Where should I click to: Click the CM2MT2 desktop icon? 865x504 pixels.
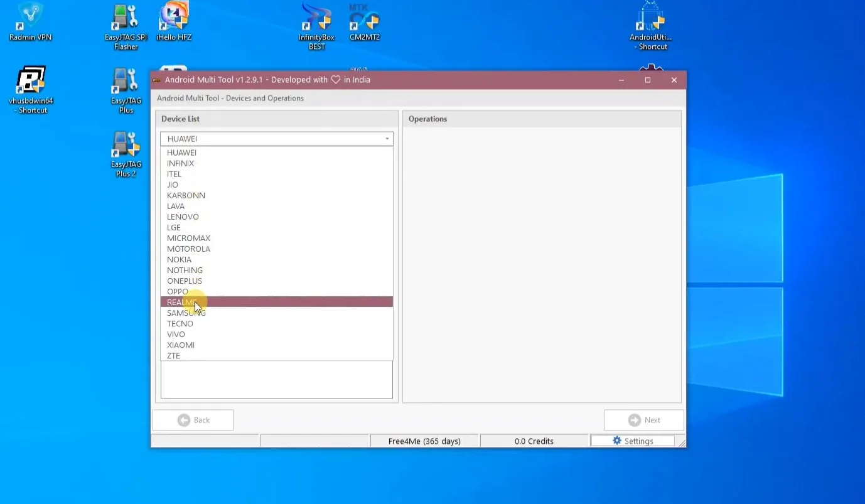[x=365, y=22]
